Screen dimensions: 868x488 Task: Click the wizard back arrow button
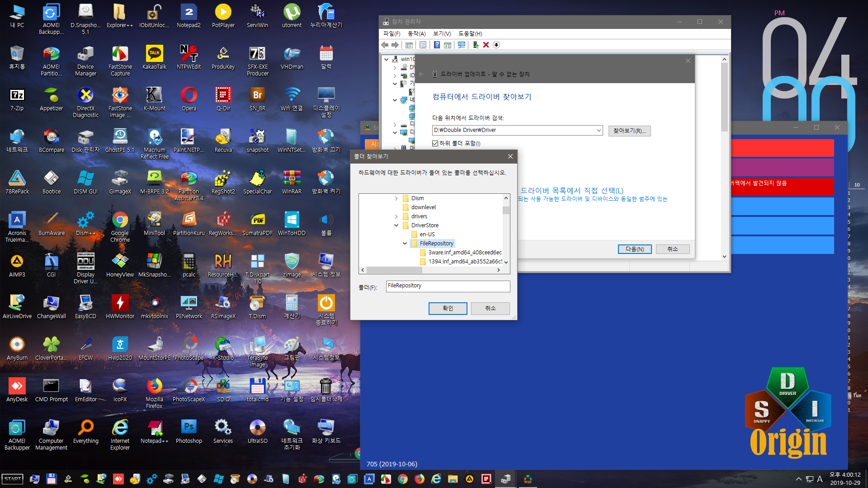[421, 74]
